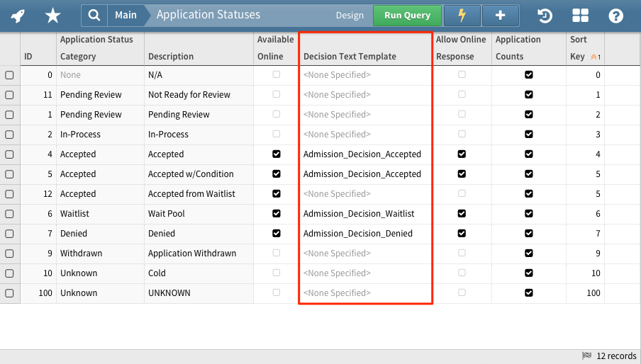
Task: Click the Allow Online Response column header
Action: coord(461,47)
